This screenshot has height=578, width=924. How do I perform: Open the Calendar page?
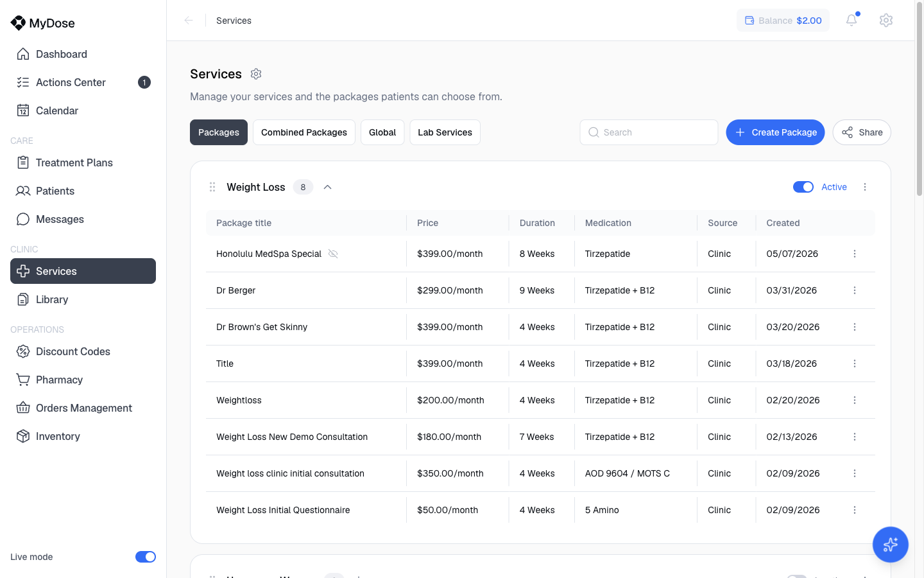pos(83,110)
